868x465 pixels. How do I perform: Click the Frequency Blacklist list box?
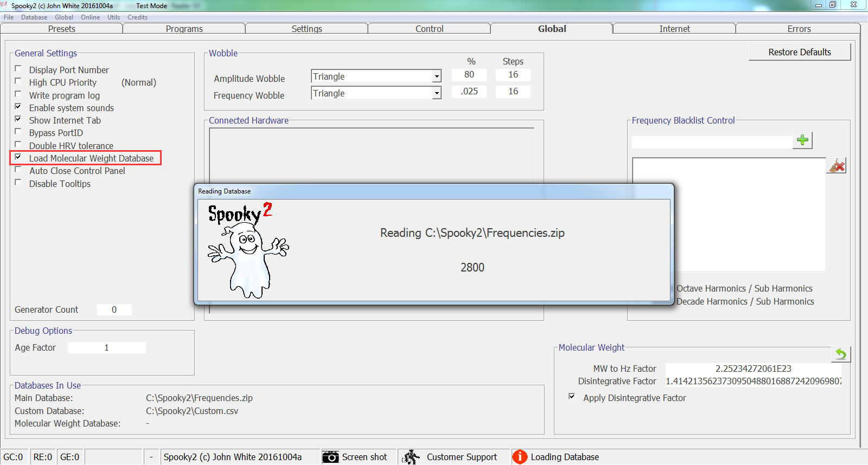[x=729, y=215]
